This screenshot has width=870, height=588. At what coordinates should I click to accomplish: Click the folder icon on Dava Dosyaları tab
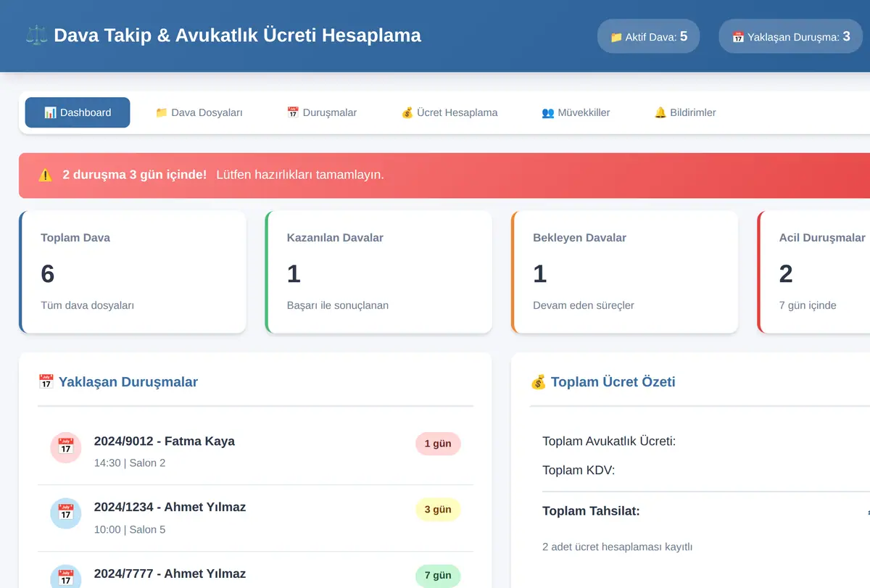coord(162,112)
